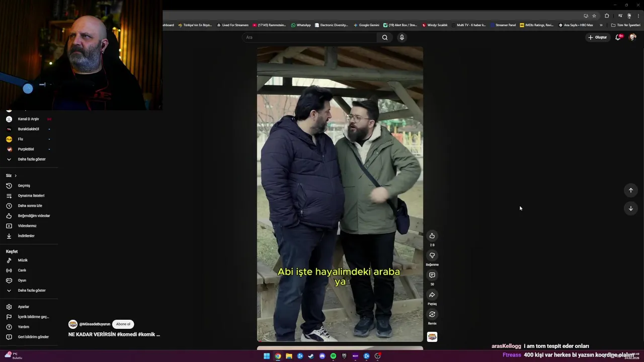Open the weather widget on taskbar
This screenshot has width=644, height=362.
13,356
